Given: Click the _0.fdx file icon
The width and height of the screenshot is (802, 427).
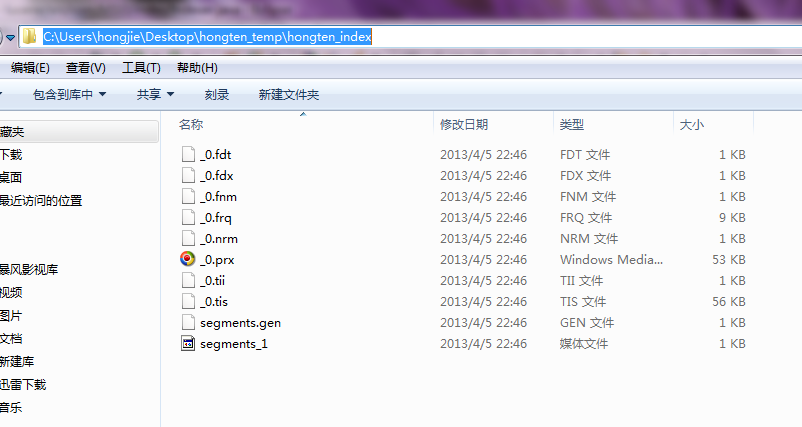Looking at the screenshot, I should pos(188,175).
